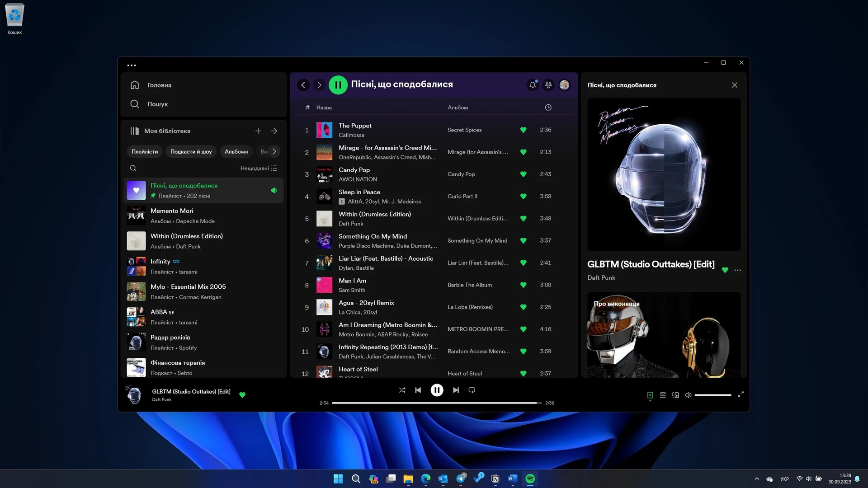
Task: Open GLBTM title link in bottom bar
Action: [191, 392]
